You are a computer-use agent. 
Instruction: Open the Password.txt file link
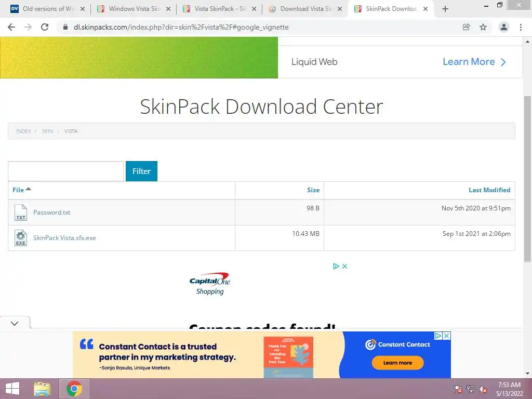51,212
